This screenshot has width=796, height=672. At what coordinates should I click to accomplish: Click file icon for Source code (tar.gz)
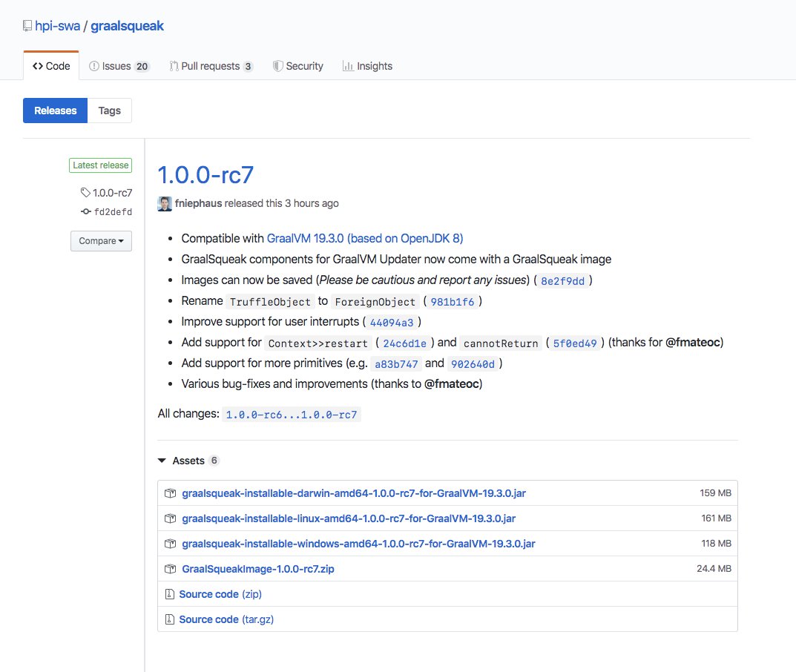coord(170,619)
